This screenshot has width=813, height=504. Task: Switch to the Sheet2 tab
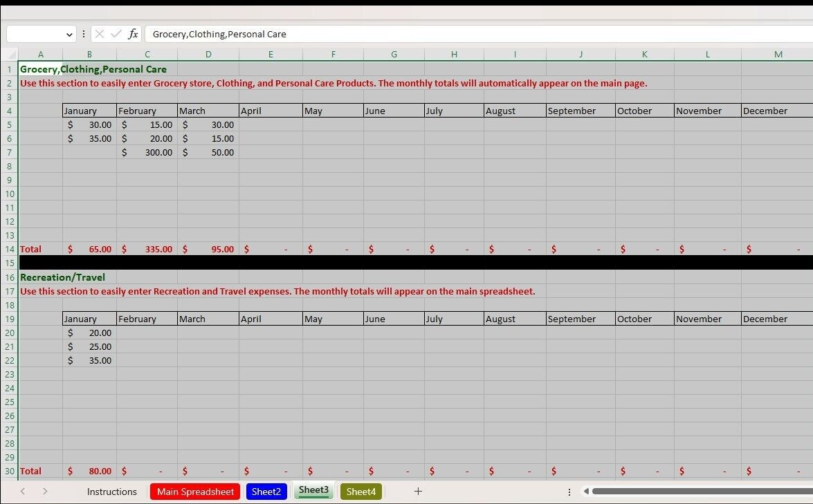coord(266,492)
